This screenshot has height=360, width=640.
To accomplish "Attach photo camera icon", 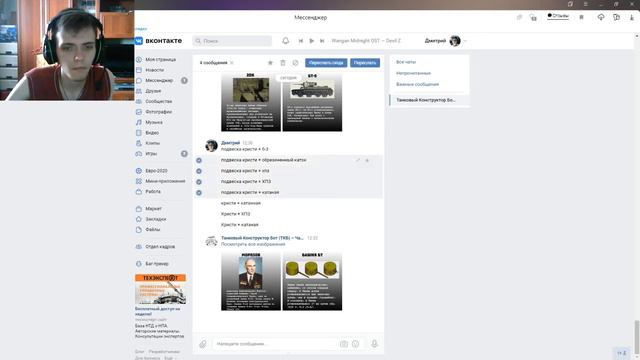I will [344, 344].
